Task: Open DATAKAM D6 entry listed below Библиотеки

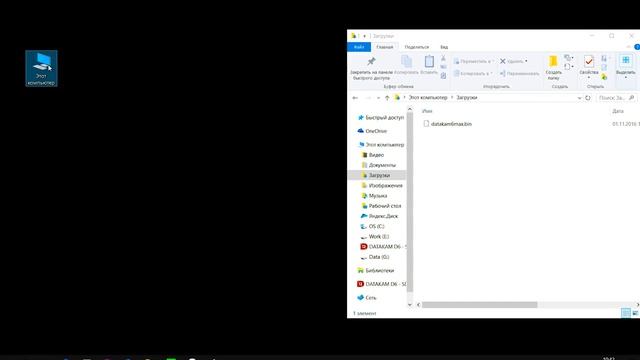Action: coord(382,284)
